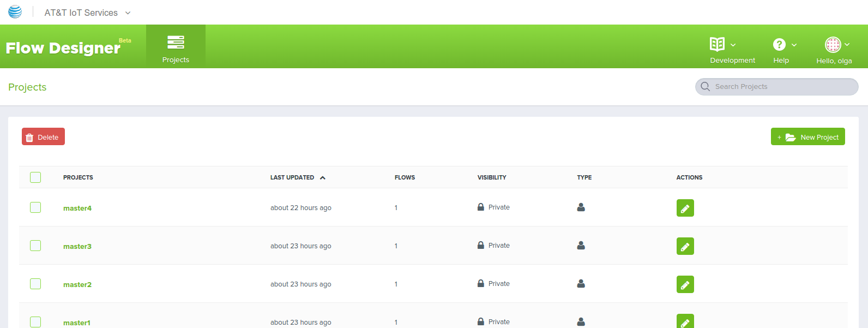This screenshot has width=868, height=328.
Task: Click master4's 'about 22 hours ago' text
Action: [301, 208]
